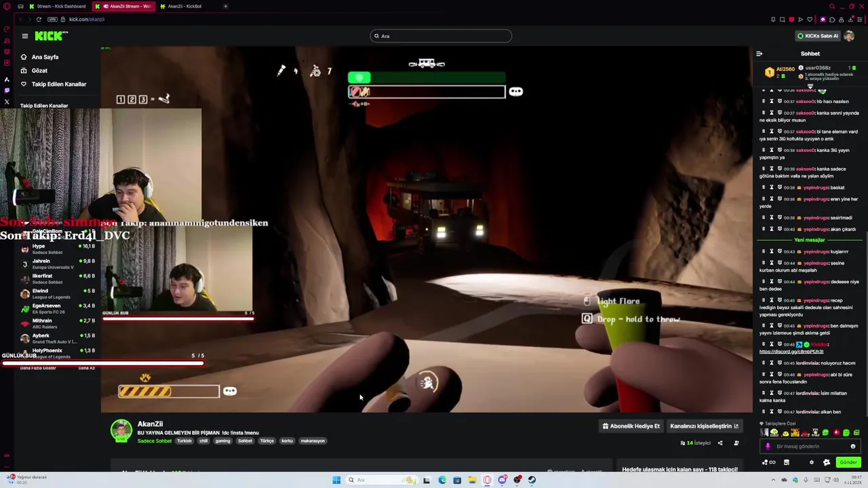The width and height of the screenshot is (868, 488).
Task: Open Takip Edilen Kanallar page
Action: [58, 84]
